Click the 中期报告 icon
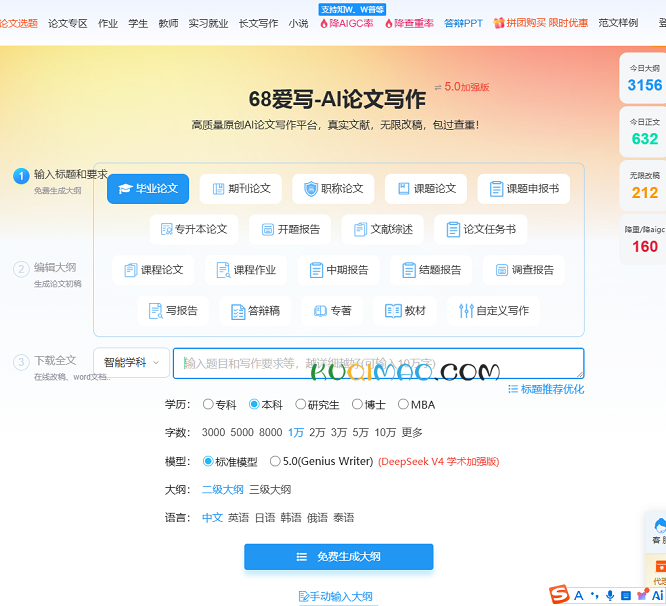 (x=316, y=270)
